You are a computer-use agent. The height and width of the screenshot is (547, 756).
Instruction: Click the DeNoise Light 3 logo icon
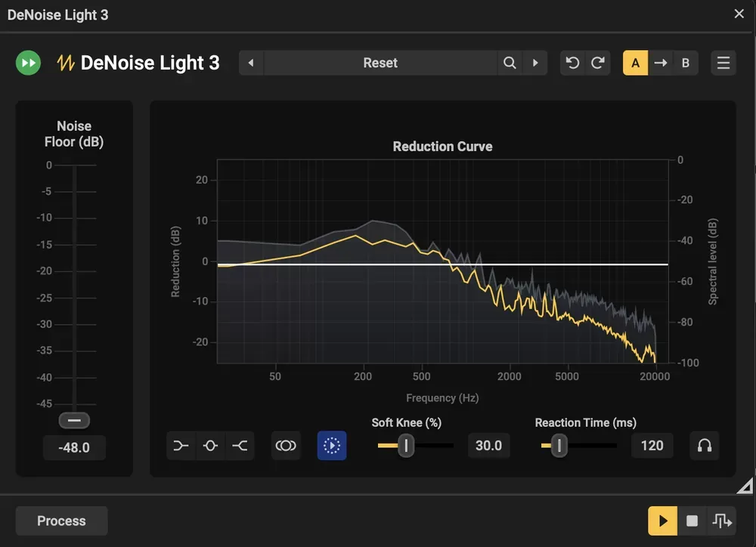click(66, 63)
